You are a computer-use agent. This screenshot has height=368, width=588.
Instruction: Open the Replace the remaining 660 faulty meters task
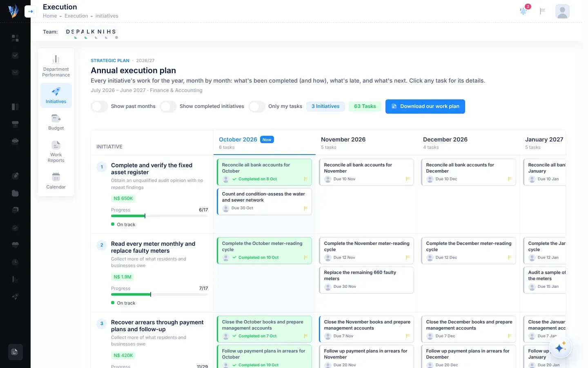click(x=366, y=280)
